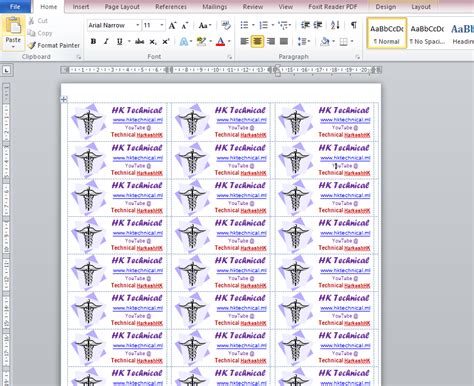Decrease the paragraph indent
Viewport: 474px width, 386px height.
(x=305, y=25)
